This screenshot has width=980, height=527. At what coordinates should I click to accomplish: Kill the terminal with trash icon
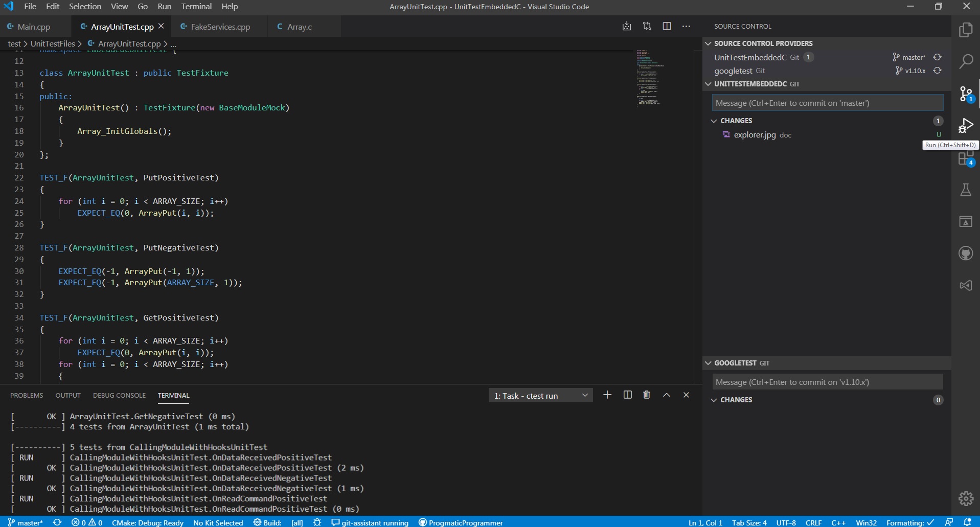(647, 395)
